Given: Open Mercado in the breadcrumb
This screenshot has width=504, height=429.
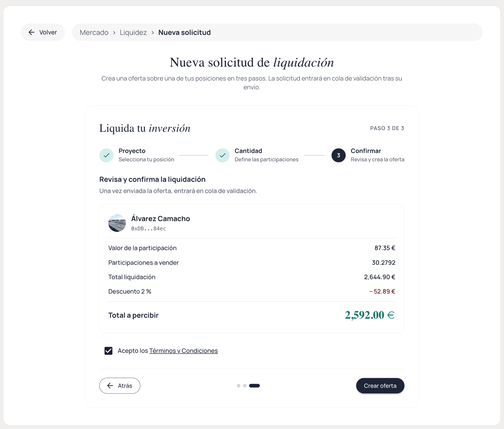Looking at the screenshot, I should pos(94,32).
